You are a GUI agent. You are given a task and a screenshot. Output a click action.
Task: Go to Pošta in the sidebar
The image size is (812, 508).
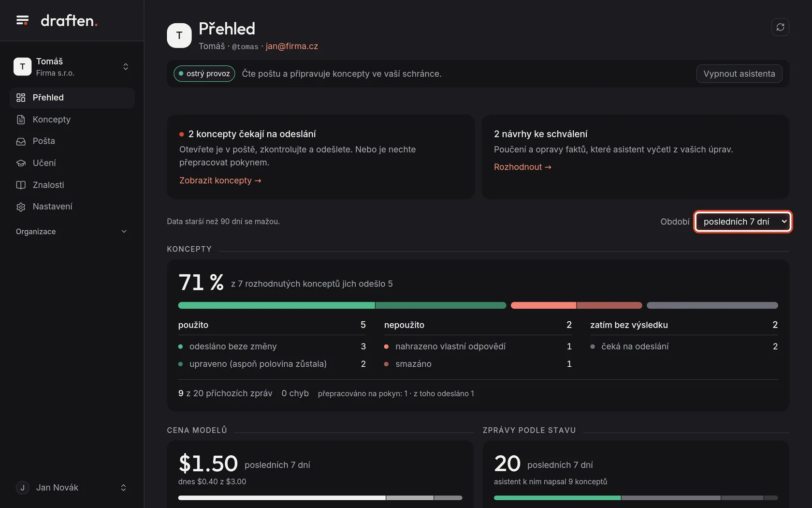pos(72,141)
